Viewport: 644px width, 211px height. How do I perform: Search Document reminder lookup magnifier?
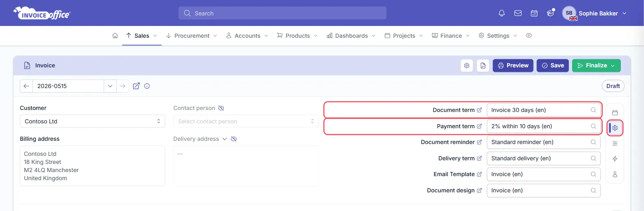(593, 142)
